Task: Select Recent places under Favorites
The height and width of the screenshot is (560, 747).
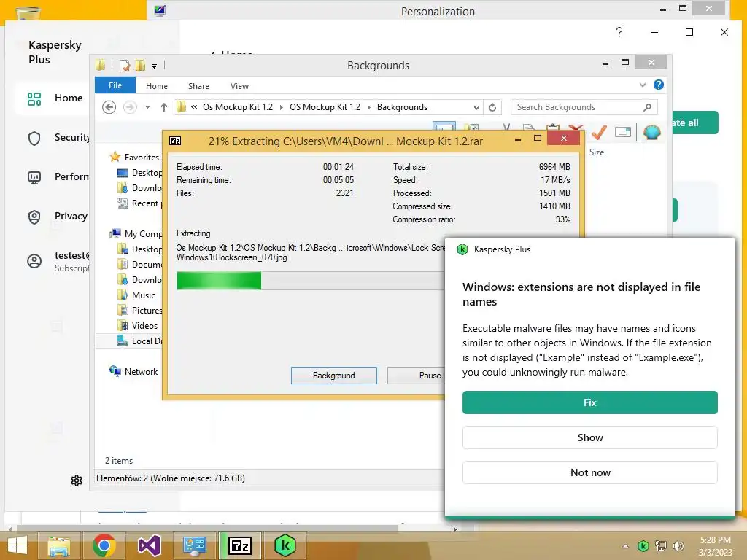Action: point(139,203)
